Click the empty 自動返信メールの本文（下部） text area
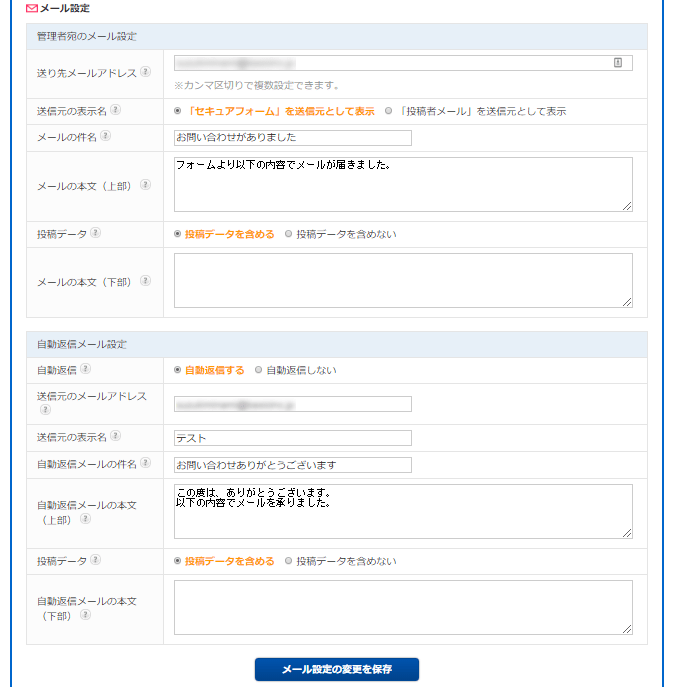 [x=402, y=606]
